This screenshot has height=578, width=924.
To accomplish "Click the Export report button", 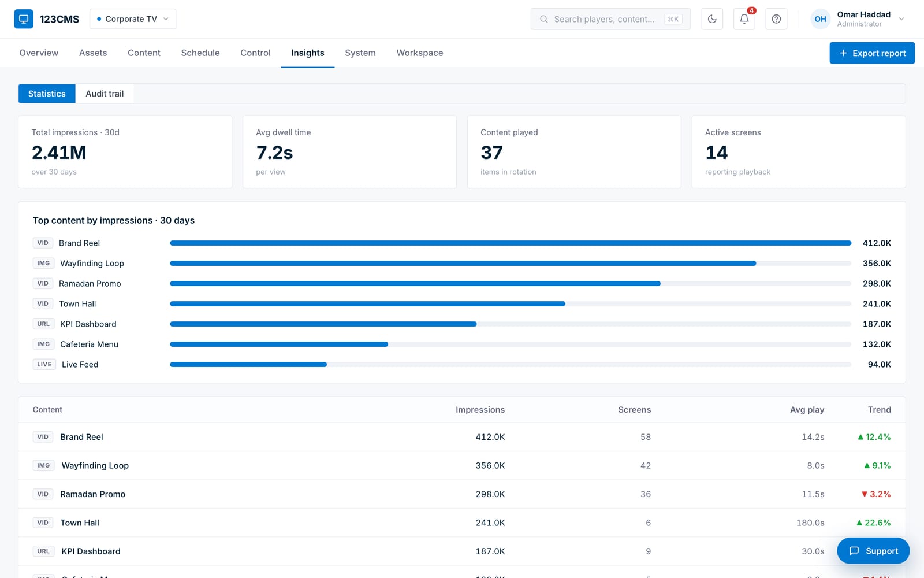I will pyautogui.click(x=872, y=53).
